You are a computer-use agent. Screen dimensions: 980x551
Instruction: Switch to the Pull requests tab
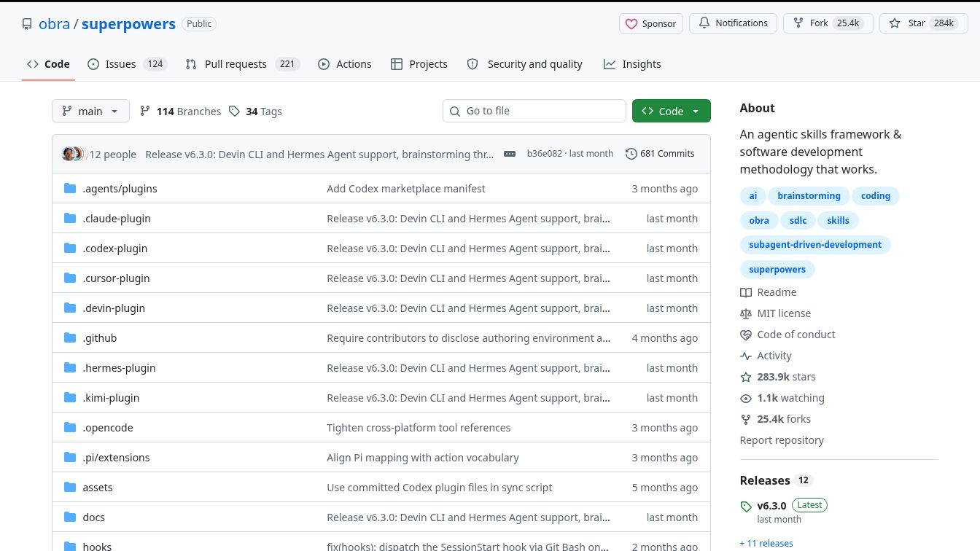click(x=242, y=64)
